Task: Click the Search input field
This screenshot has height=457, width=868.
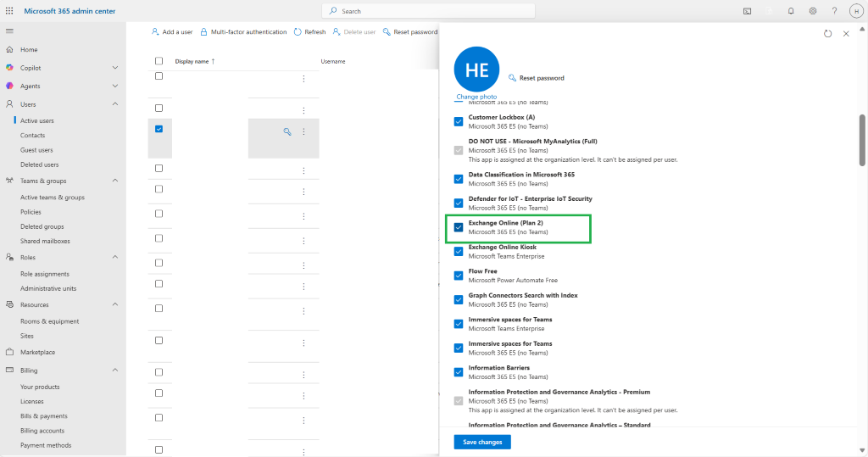Action: pos(428,11)
